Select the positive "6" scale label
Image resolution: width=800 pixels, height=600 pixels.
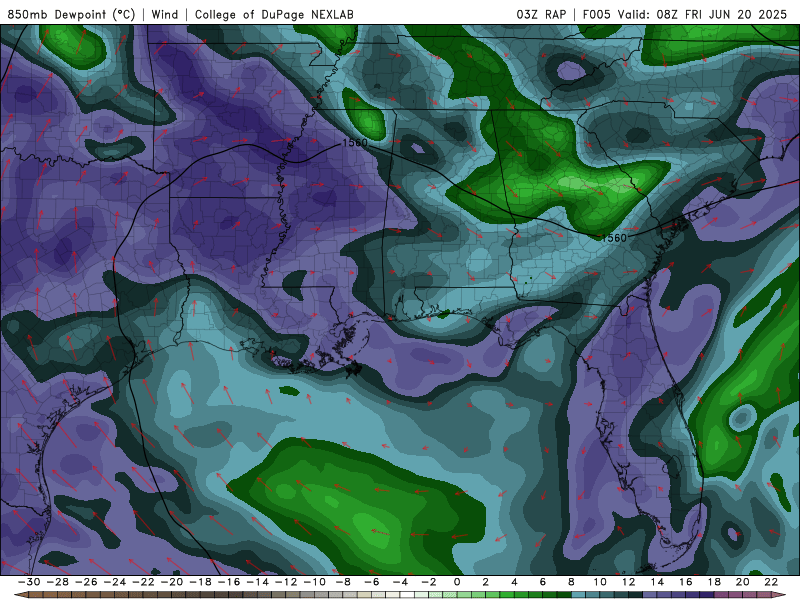coord(543,582)
